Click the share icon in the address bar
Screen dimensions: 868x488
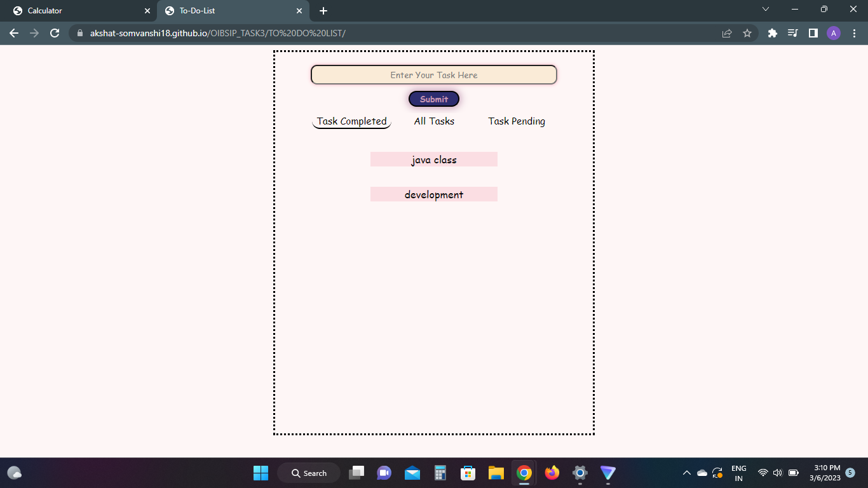pyautogui.click(x=726, y=33)
